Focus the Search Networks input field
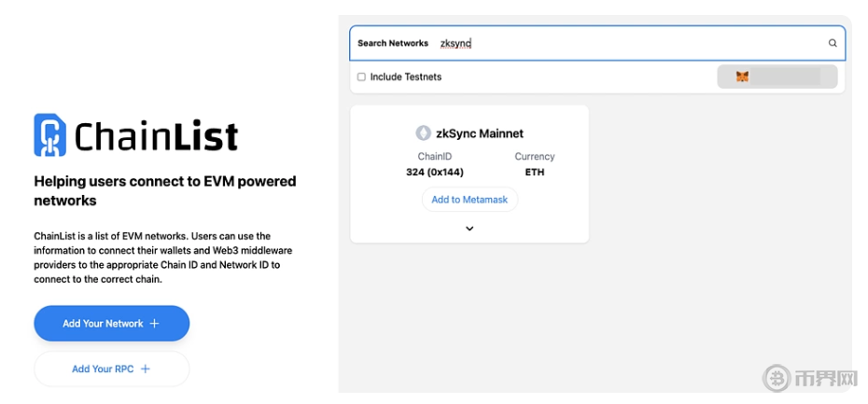Screen dimensions: 868x404 coord(625,43)
